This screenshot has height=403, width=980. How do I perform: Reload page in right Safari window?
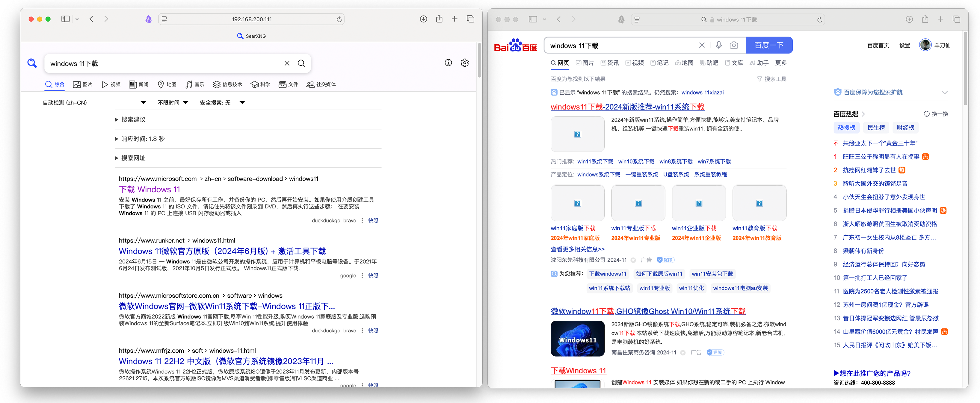point(819,20)
